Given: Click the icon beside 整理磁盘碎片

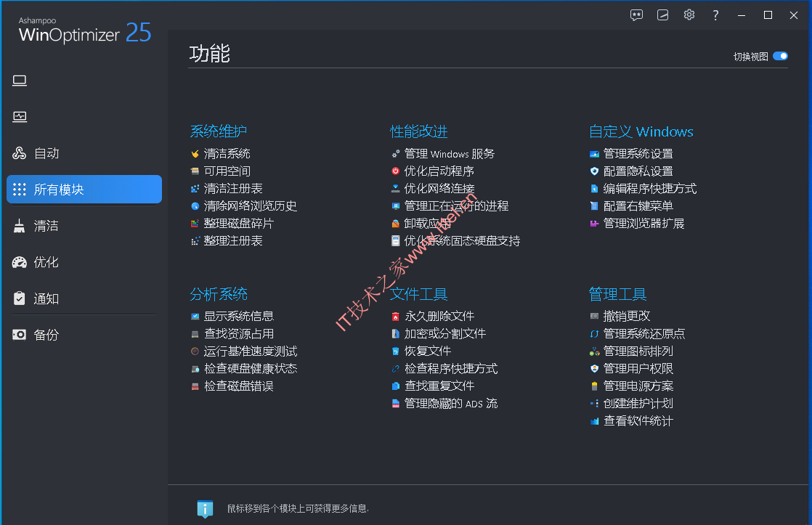Looking at the screenshot, I should click(x=195, y=224).
